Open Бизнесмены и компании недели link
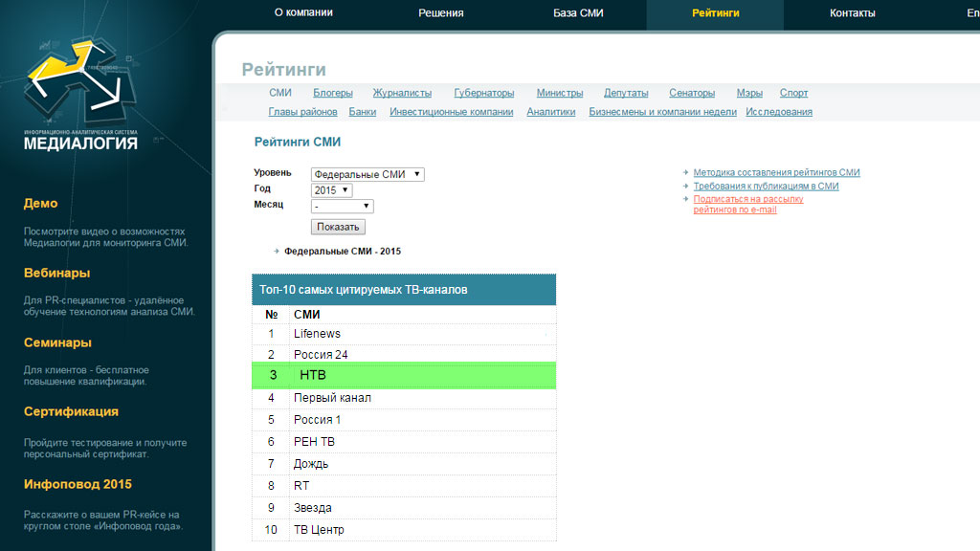Screen dimensions: 980x551 pyautogui.click(x=662, y=112)
